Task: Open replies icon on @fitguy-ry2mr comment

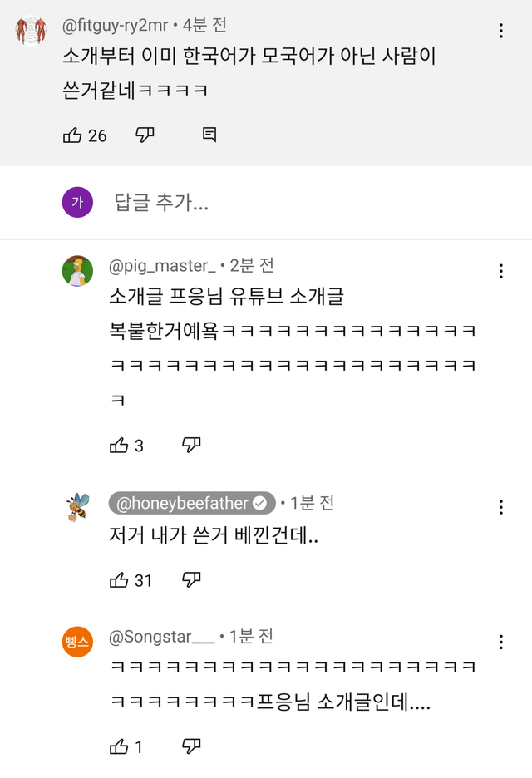Action: (209, 135)
